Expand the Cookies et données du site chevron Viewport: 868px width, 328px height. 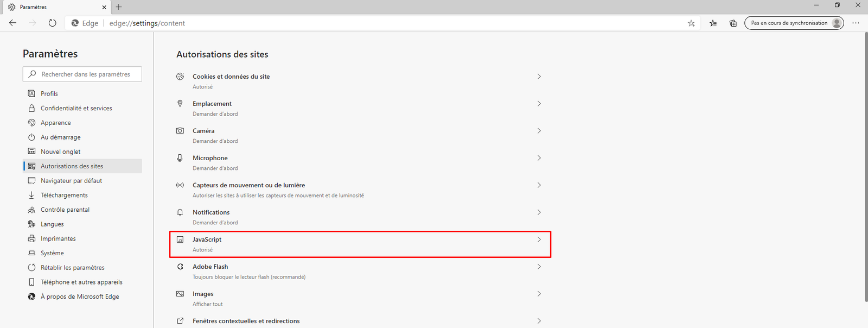[539, 77]
